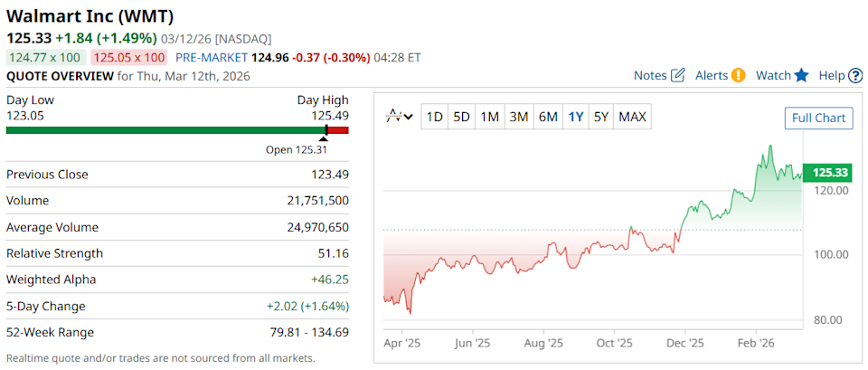
Task: Select the 1D chart range
Action: [x=435, y=116]
